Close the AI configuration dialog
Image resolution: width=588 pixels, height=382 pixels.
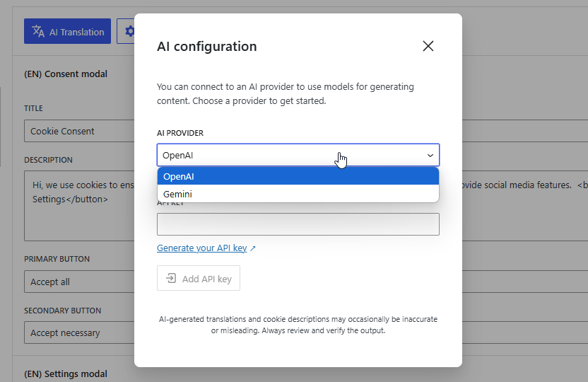click(x=428, y=46)
